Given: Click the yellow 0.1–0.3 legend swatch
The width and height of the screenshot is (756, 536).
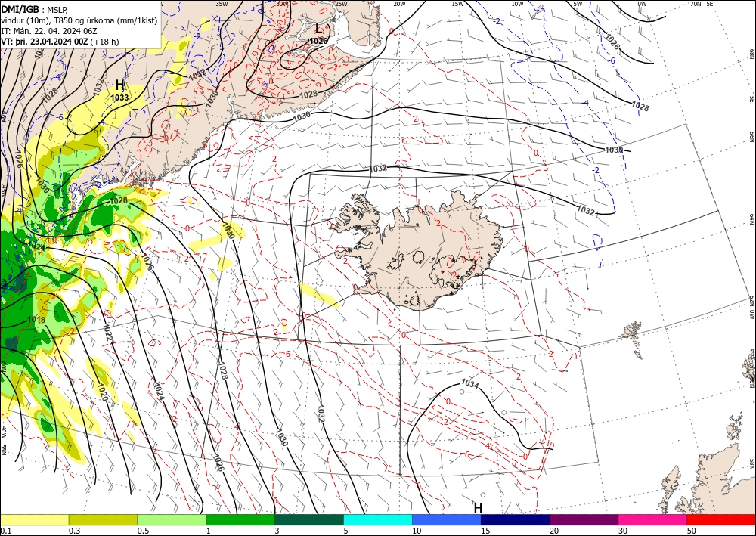Looking at the screenshot, I should [34, 519].
